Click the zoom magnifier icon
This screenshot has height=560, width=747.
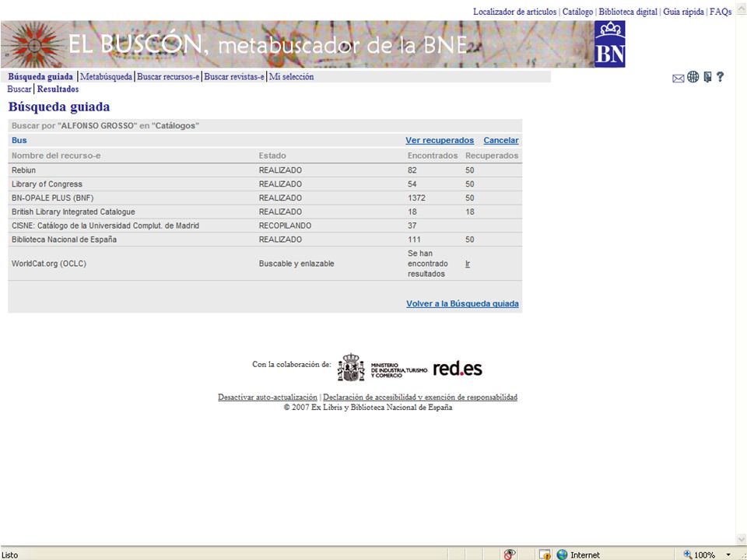(x=687, y=555)
